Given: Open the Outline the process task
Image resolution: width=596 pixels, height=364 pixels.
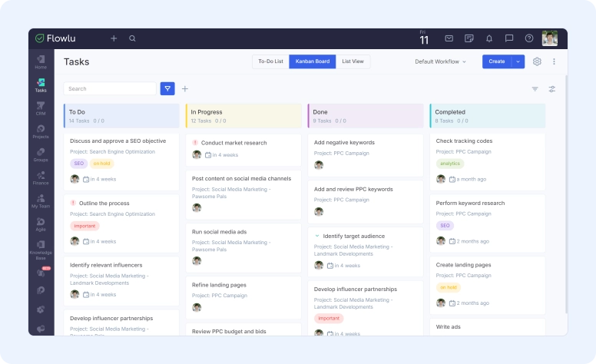Looking at the screenshot, I should (x=104, y=204).
